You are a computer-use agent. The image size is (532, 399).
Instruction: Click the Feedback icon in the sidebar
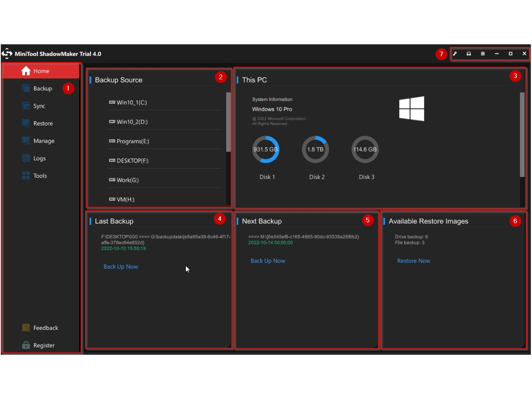click(26, 328)
